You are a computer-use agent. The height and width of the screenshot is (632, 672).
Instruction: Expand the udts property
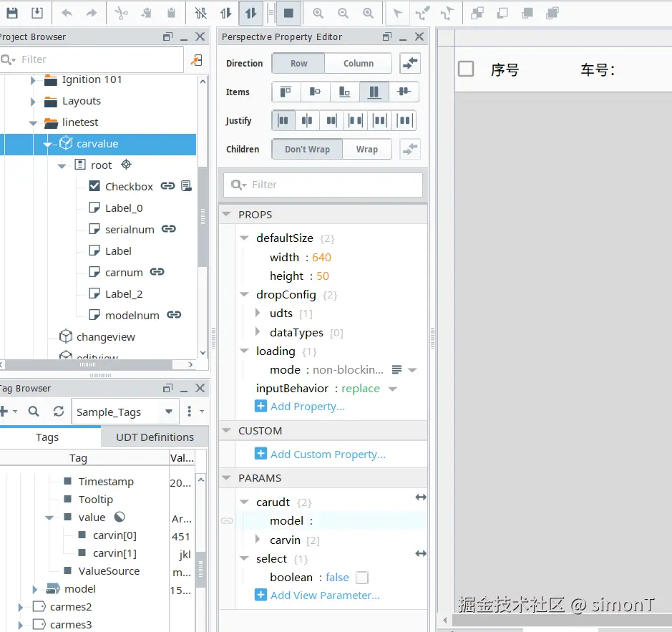[258, 313]
